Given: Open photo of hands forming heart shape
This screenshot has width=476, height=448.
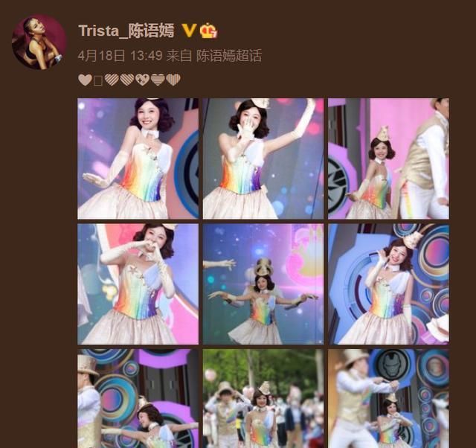Looking at the screenshot, I should pyautogui.click(x=138, y=284).
